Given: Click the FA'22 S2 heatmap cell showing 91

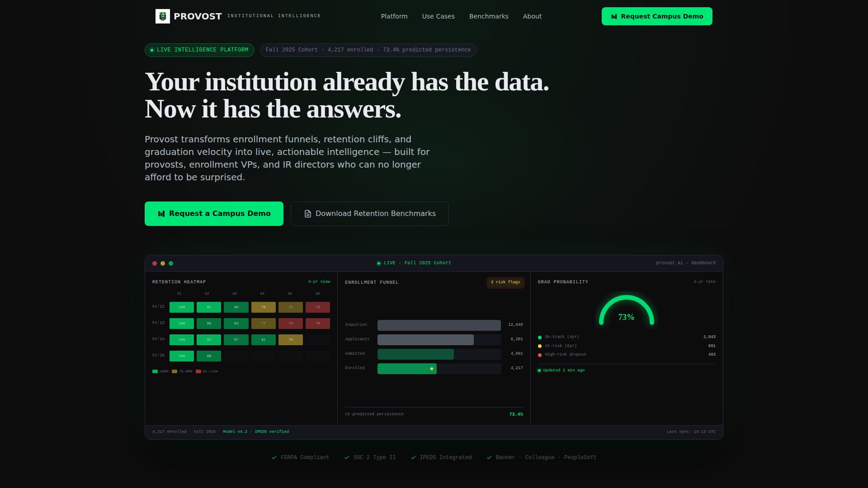Looking at the screenshot, I should point(209,307).
